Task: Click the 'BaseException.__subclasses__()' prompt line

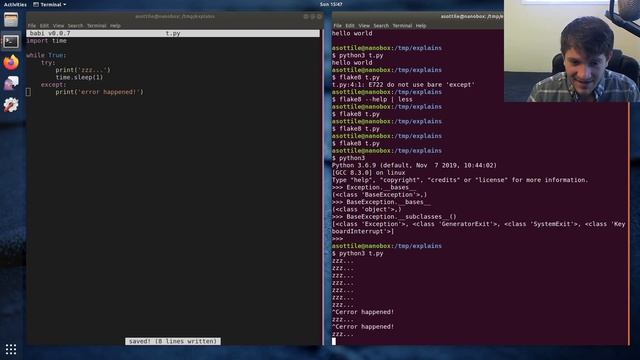Action: (394, 217)
